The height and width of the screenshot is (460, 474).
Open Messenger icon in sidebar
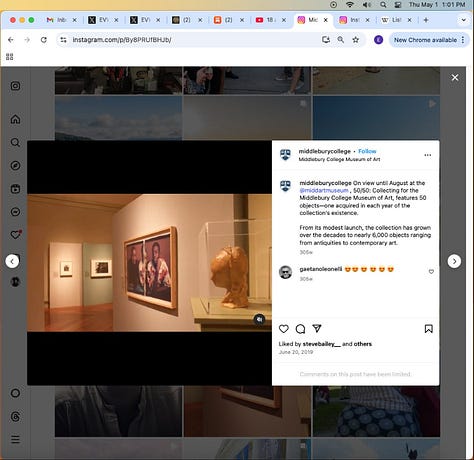tap(15, 212)
